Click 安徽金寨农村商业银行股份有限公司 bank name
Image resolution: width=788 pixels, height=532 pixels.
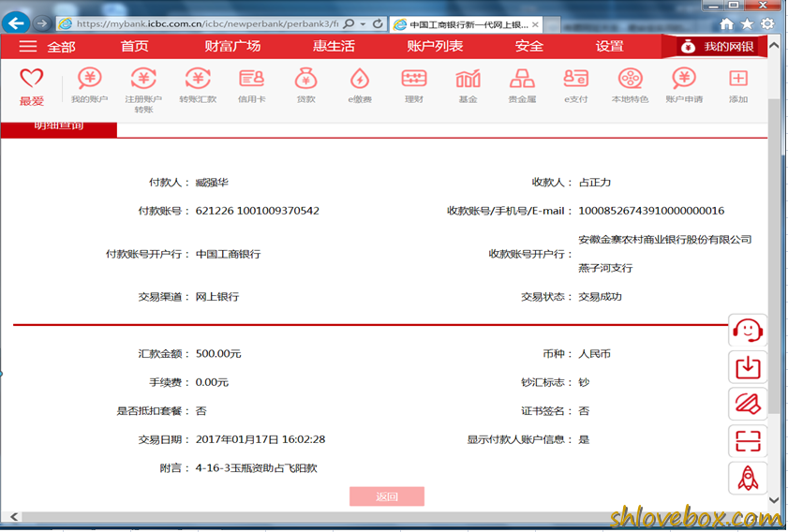click(665, 239)
